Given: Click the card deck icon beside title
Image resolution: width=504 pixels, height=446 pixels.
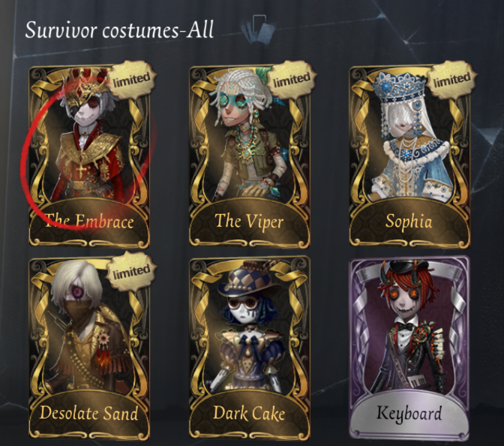Looking at the screenshot, I should point(259,29).
